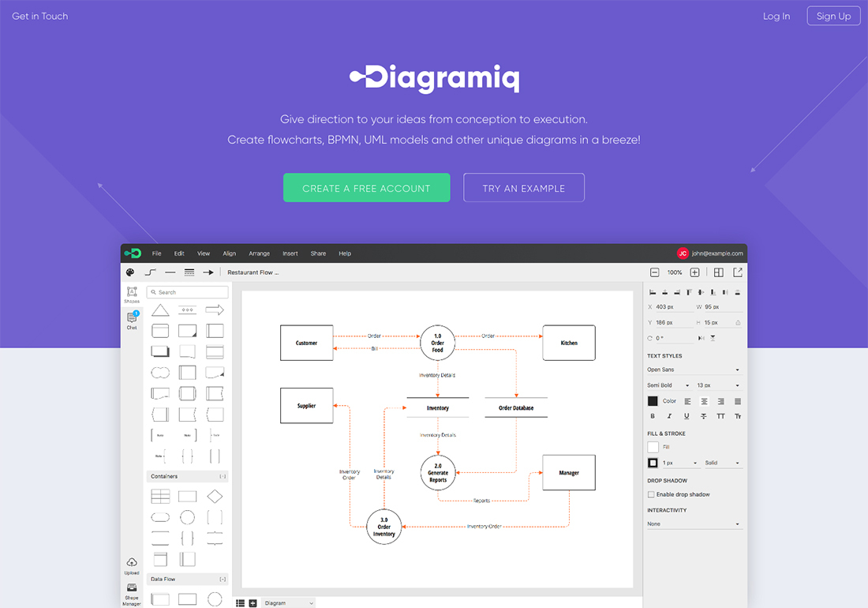The image size is (868, 608).
Task: Open the Insert menu
Action: click(290, 253)
